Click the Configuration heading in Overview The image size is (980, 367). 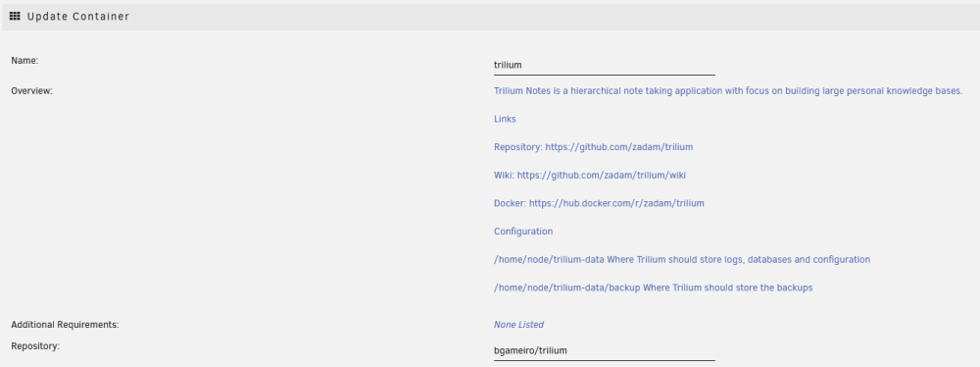(523, 232)
